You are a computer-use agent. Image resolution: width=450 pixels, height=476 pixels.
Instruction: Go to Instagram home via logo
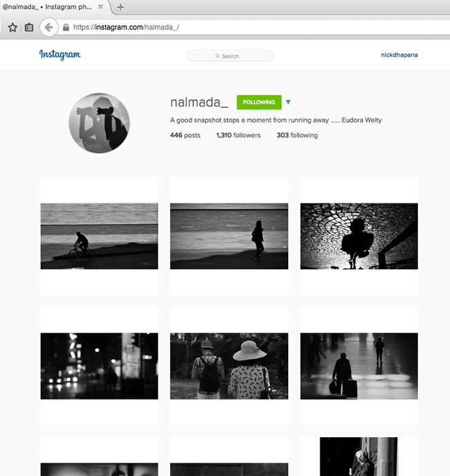click(x=60, y=54)
